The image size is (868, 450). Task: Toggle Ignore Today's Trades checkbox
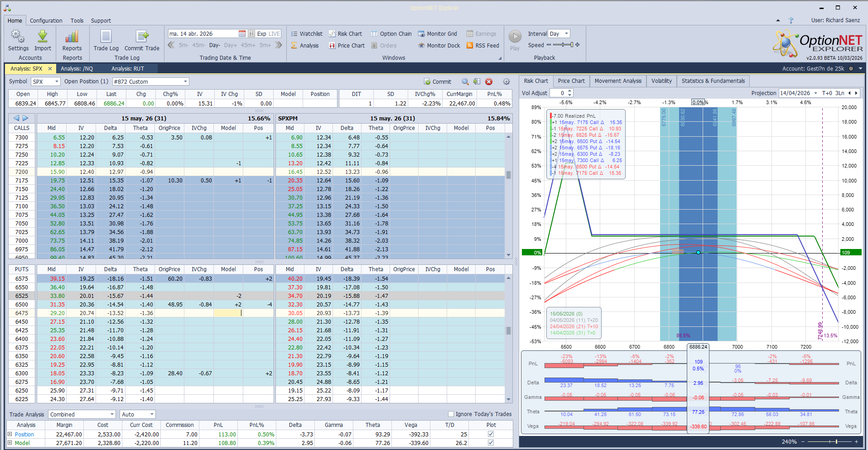pyautogui.click(x=451, y=414)
